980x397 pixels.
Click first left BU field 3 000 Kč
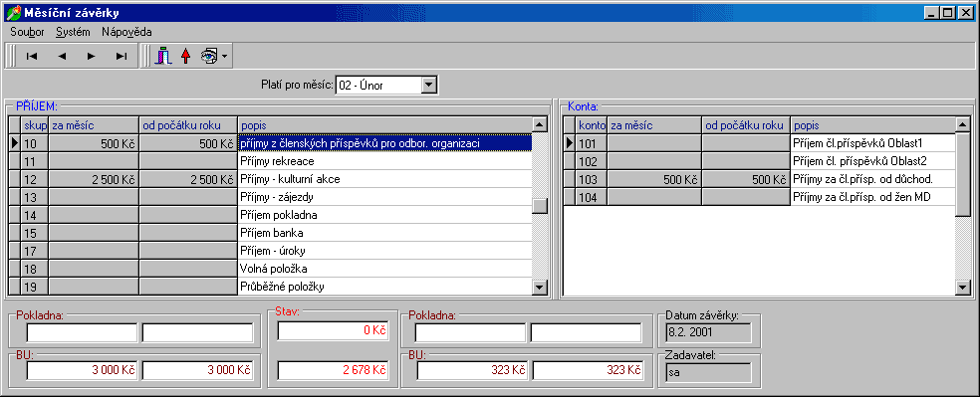point(82,370)
